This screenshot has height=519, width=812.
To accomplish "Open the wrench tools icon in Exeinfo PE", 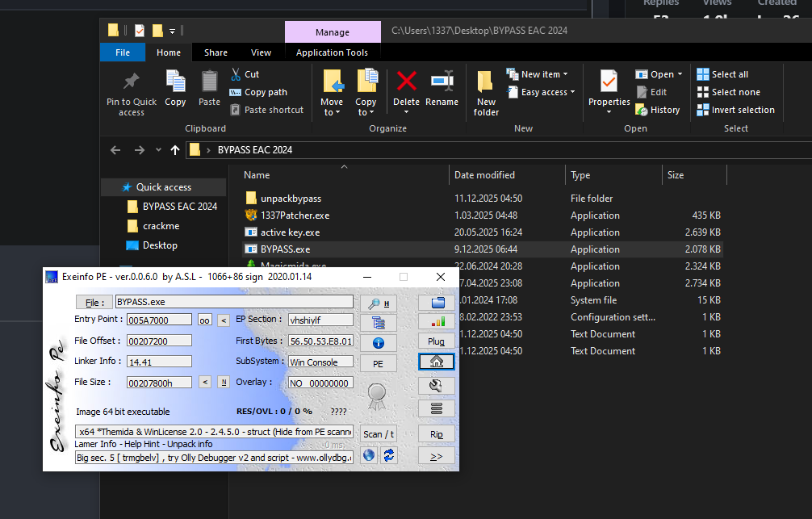I will (x=437, y=386).
